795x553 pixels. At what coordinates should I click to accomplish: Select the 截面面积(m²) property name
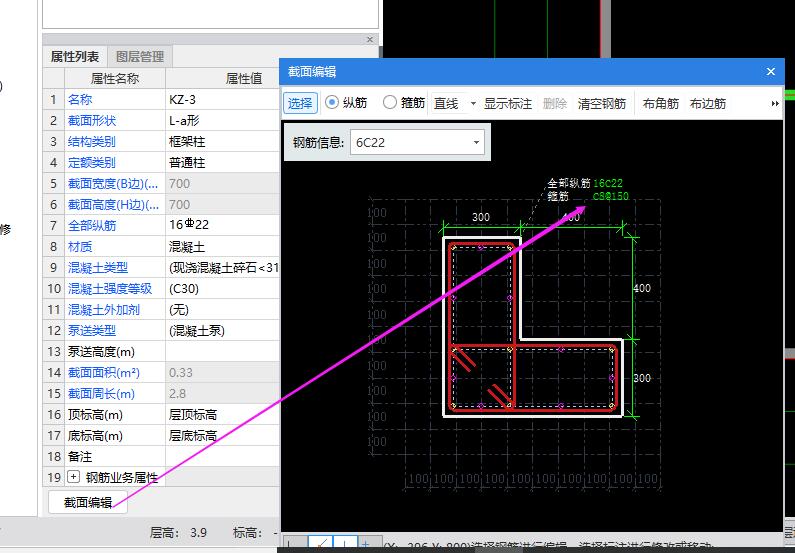tap(104, 373)
